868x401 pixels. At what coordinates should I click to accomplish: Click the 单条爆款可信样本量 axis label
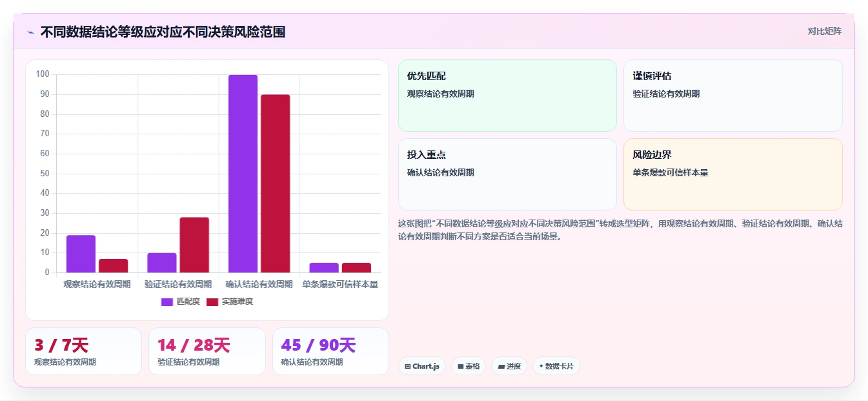340,284
